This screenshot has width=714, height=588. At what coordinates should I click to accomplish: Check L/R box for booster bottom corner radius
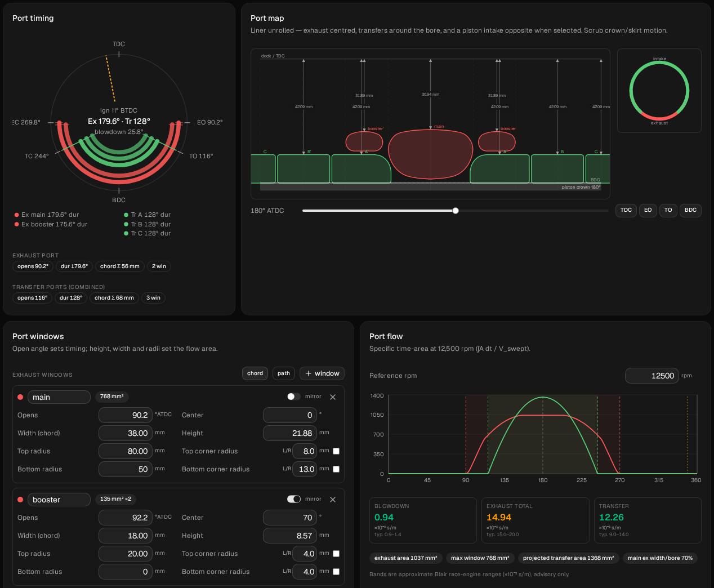coord(336,572)
